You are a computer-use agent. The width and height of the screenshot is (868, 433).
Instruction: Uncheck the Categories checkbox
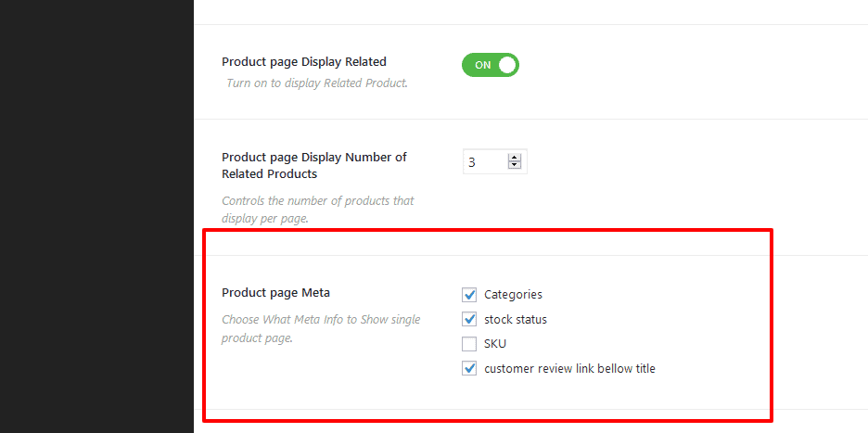pyautogui.click(x=469, y=295)
